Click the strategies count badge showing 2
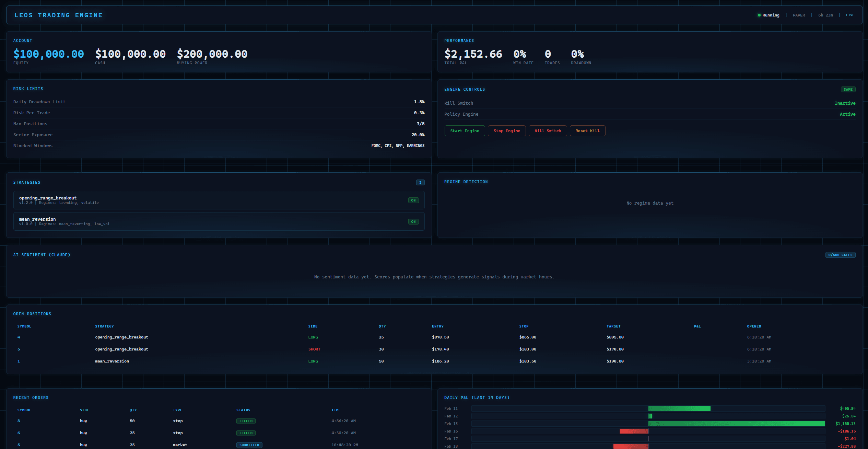This screenshot has width=868, height=449. pyautogui.click(x=420, y=182)
